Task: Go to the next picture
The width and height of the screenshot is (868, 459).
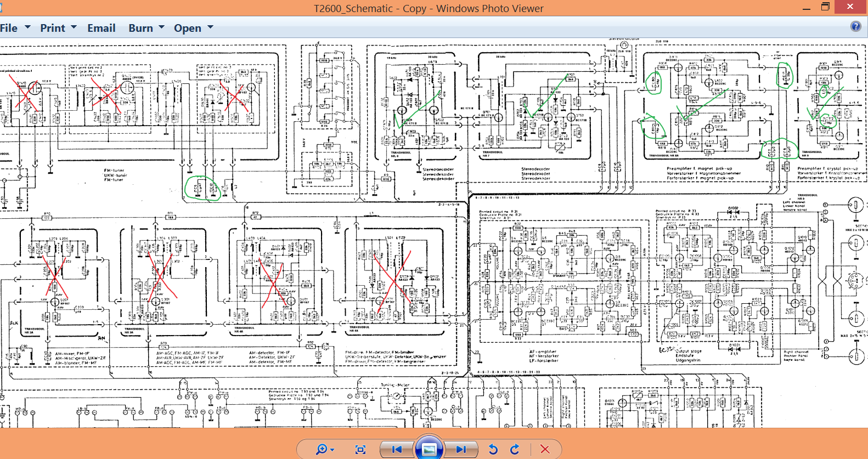Action: click(x=461, y=450)
